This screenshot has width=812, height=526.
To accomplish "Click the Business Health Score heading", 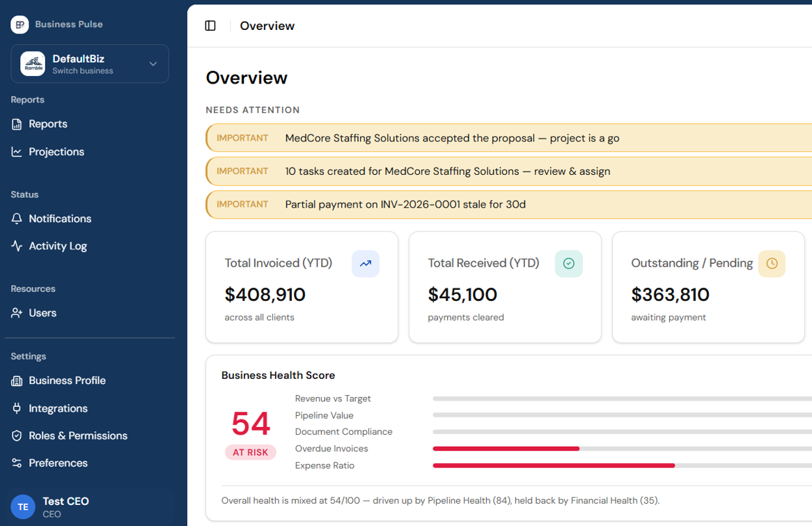I will pos(278,376).
